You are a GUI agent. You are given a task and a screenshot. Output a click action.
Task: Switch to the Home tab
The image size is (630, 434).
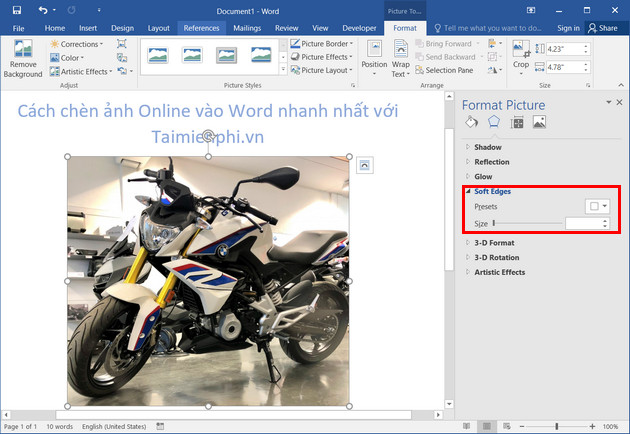pos(55,28)
